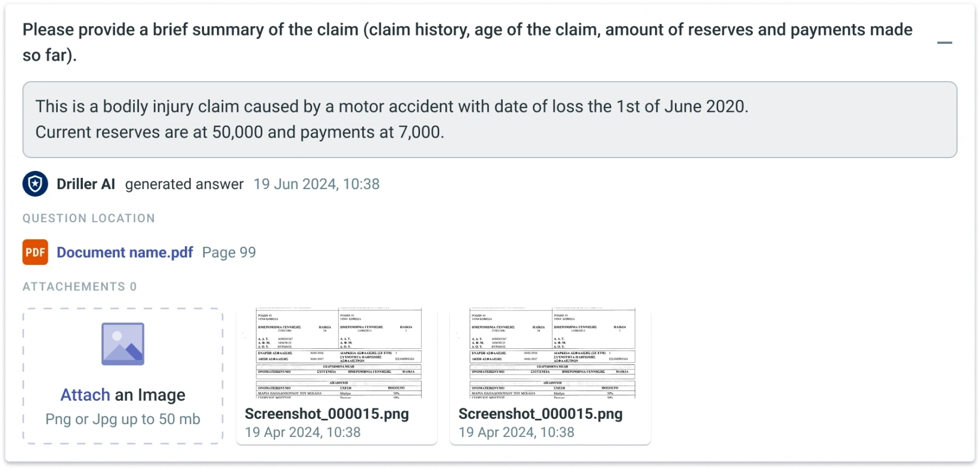Image resolution: width=980 pixels, height=469 pixels.
Task: Click the generated answer text box
Action: click(x=489, y=119)
